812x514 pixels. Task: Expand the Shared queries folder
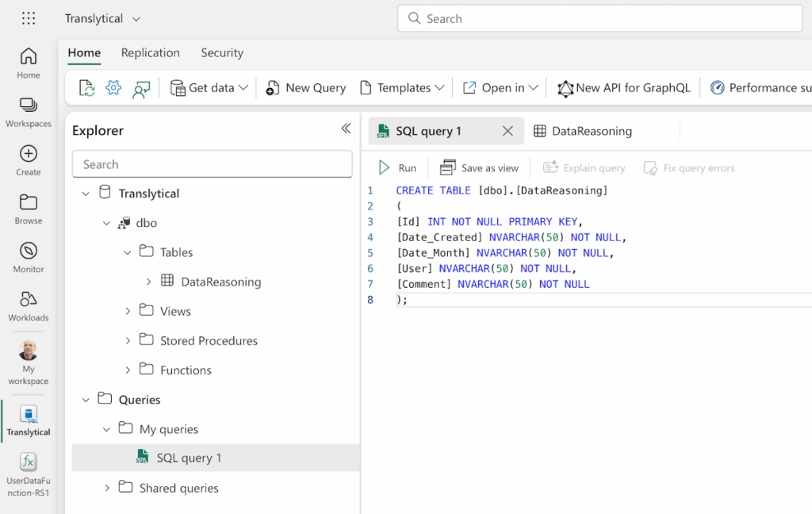[x=107, y=488]
